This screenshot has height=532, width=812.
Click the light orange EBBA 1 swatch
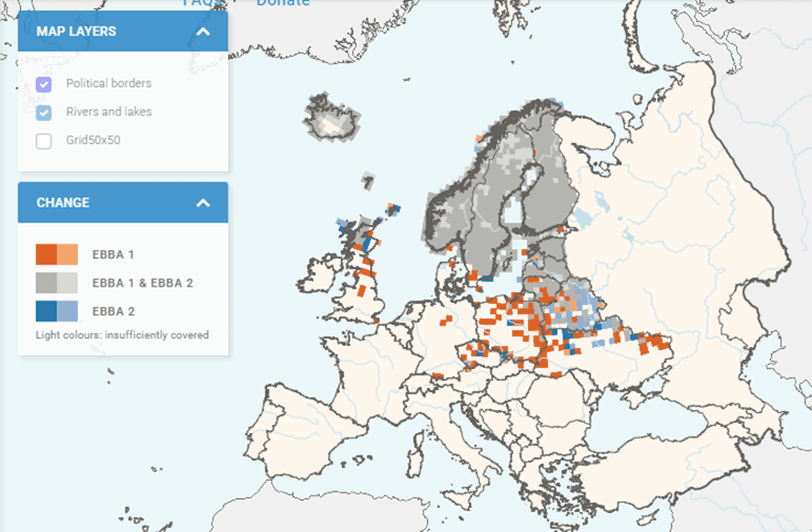(67, 255)
